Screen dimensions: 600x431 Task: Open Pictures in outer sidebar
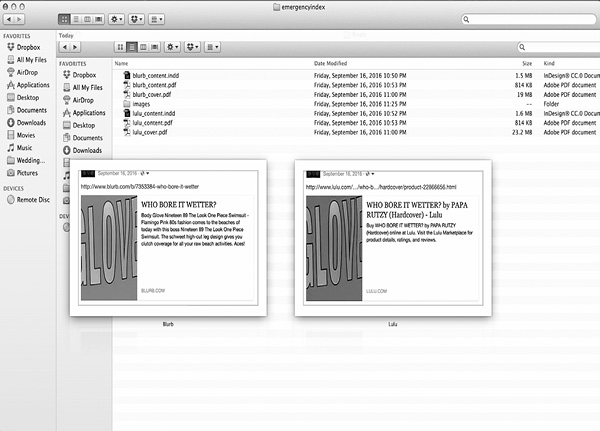(23, 173)
